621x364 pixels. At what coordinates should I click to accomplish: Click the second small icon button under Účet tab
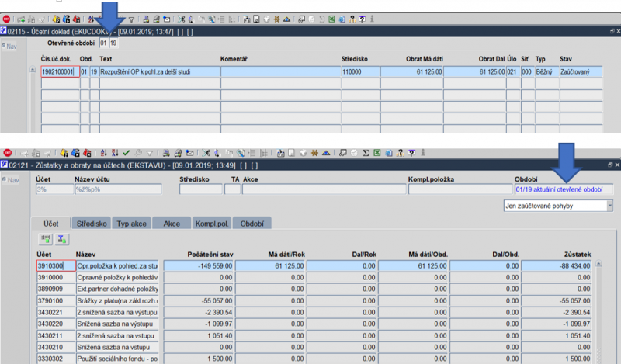coord(62,239)
